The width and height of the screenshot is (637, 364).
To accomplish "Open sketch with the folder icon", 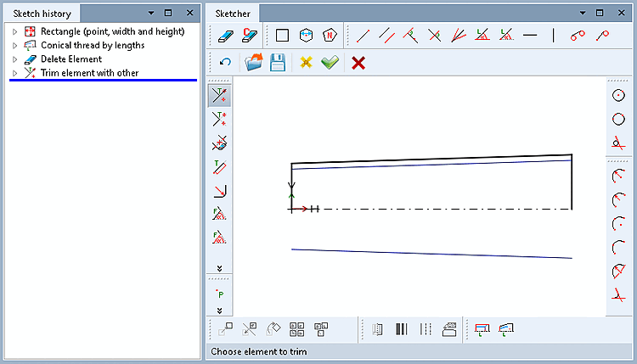I will pyautogui.click(x=253, y=63).
